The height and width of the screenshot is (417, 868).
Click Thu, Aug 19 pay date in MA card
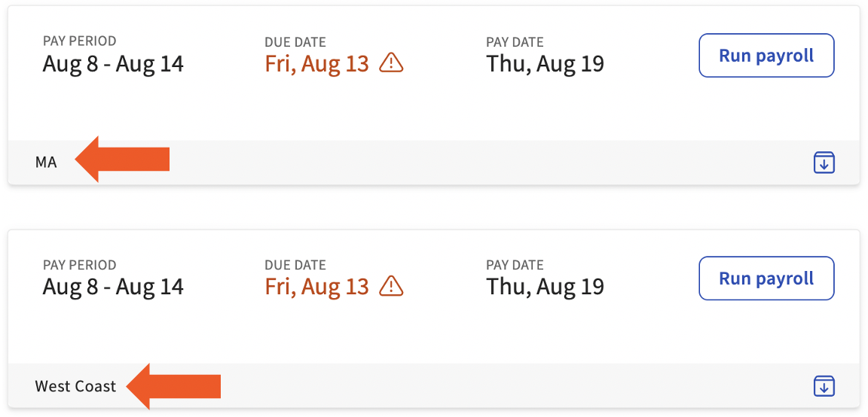[545, 64]
